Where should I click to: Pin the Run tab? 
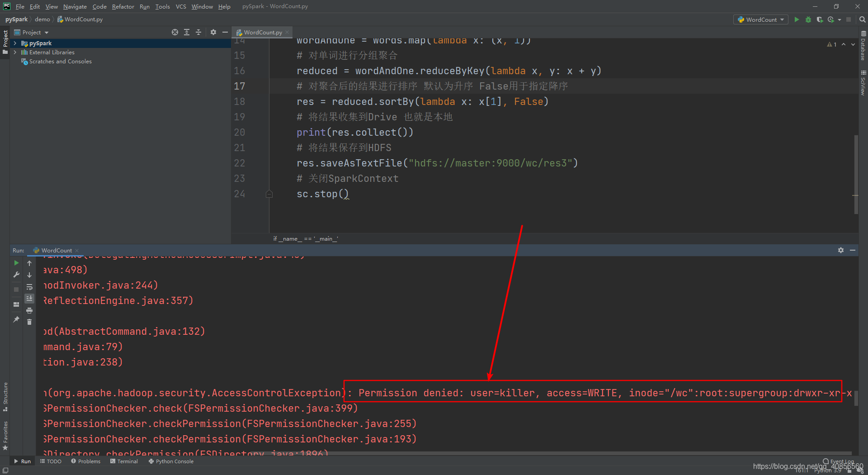[16, 319]
